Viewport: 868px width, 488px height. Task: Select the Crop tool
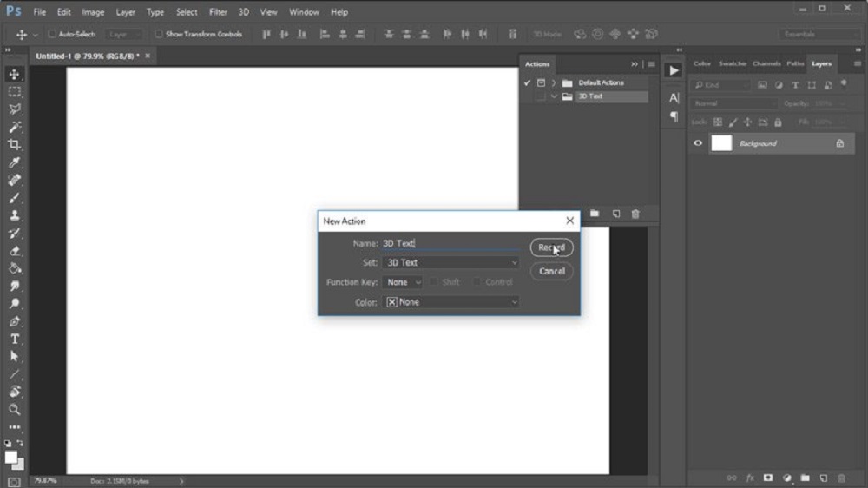tap(15, 144)
